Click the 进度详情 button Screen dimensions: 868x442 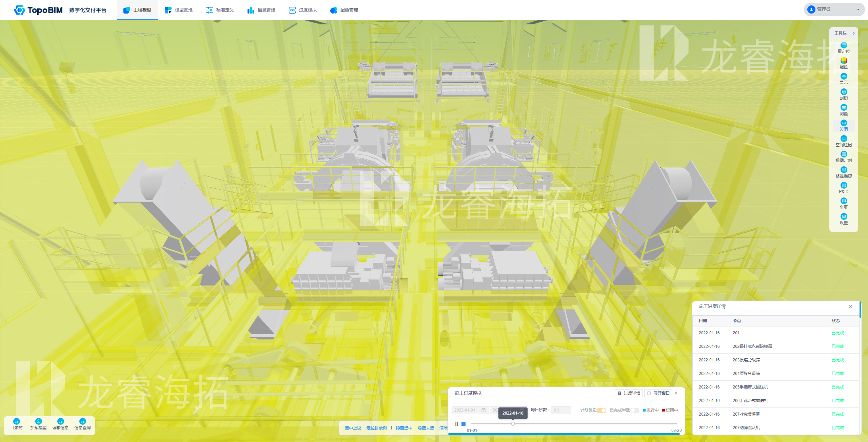coord(629,393)
